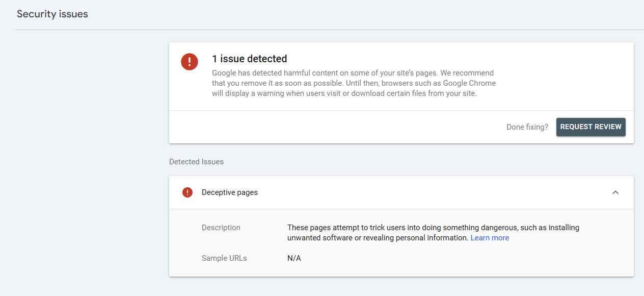Click the red alert icon beside 1 issue detected

click(x=190, y=62)
